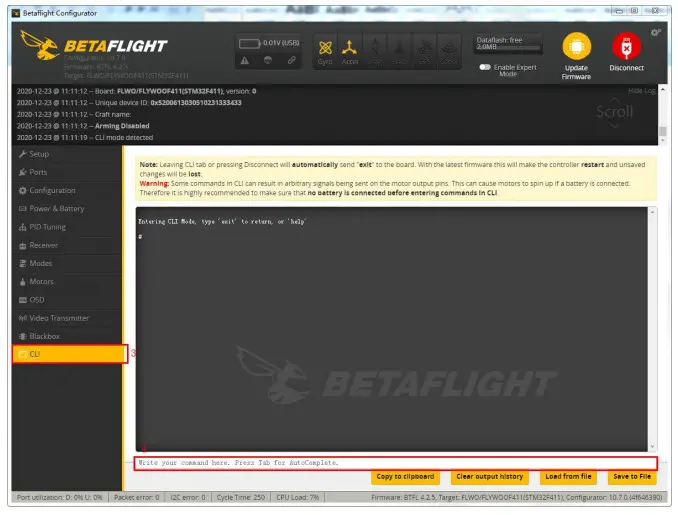Toggle Enable Expert Mode switch
The width and height of the screenshot is (678, 515).
[485, 67]
